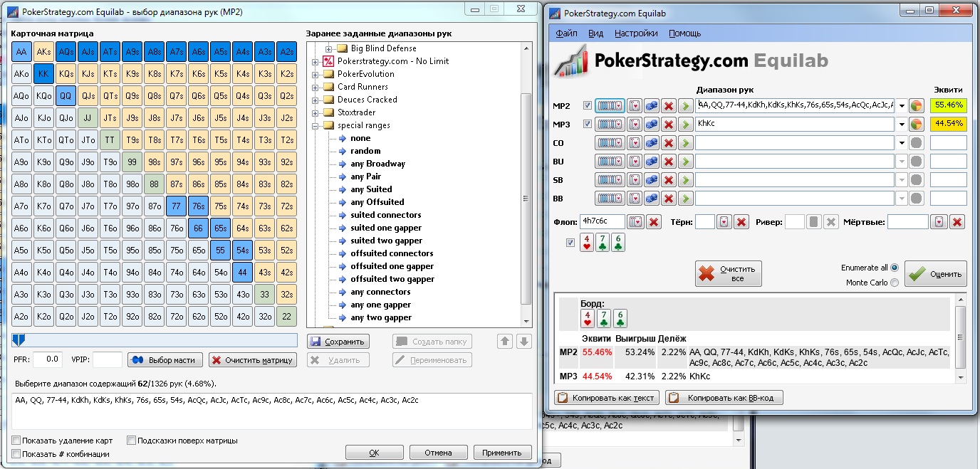This screenshot has width=980, height=469.
Task: Move preset range up with arrow button
Action: pyautogui.click(x=505, y=342)
